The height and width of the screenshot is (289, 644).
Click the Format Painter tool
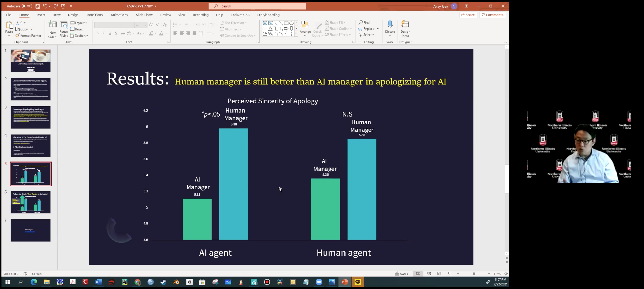28,36
